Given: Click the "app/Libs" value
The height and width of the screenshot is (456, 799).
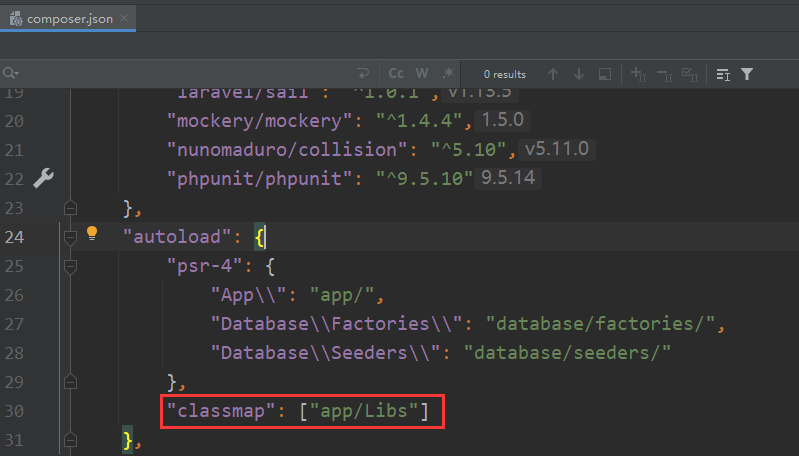Looking at the screenshot, I should [364, 411].
